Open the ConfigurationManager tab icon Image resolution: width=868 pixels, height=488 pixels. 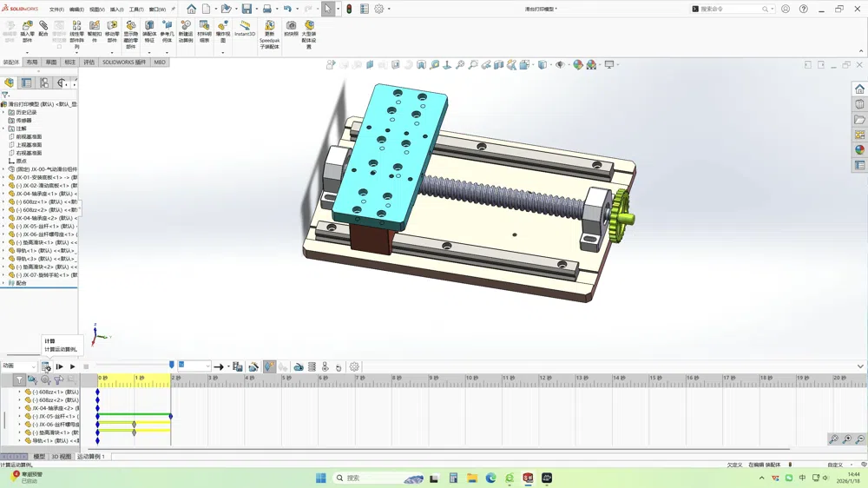[44, 83]
